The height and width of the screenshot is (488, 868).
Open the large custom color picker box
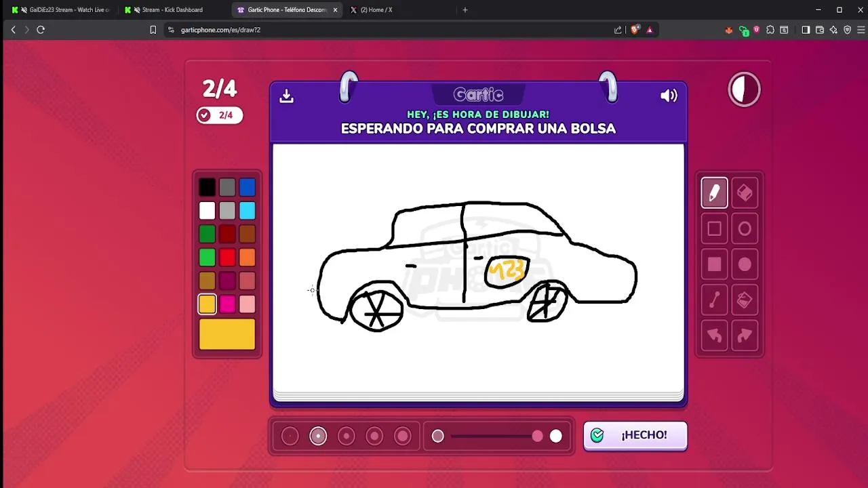[227, 335]
